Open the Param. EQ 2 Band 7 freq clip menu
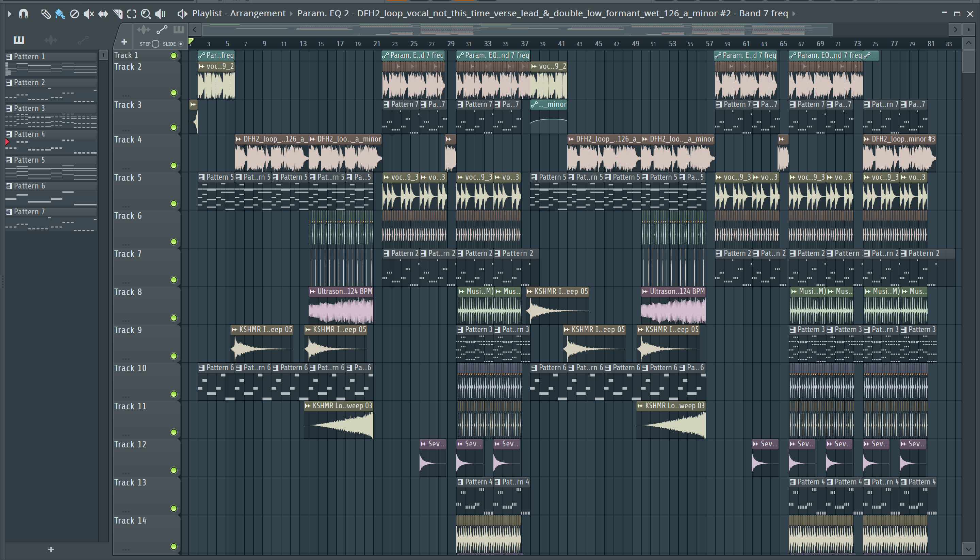 [542, 14]
